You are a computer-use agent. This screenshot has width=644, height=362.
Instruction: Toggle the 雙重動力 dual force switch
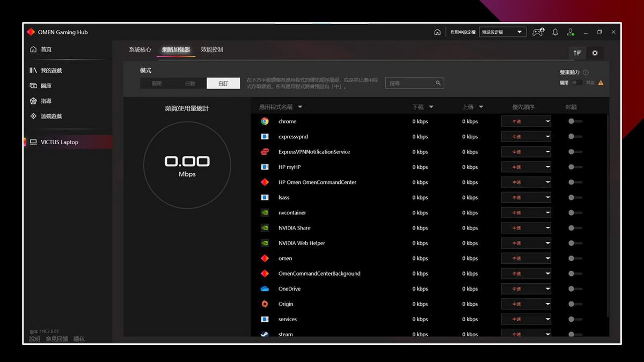click(x=576, y=83)
